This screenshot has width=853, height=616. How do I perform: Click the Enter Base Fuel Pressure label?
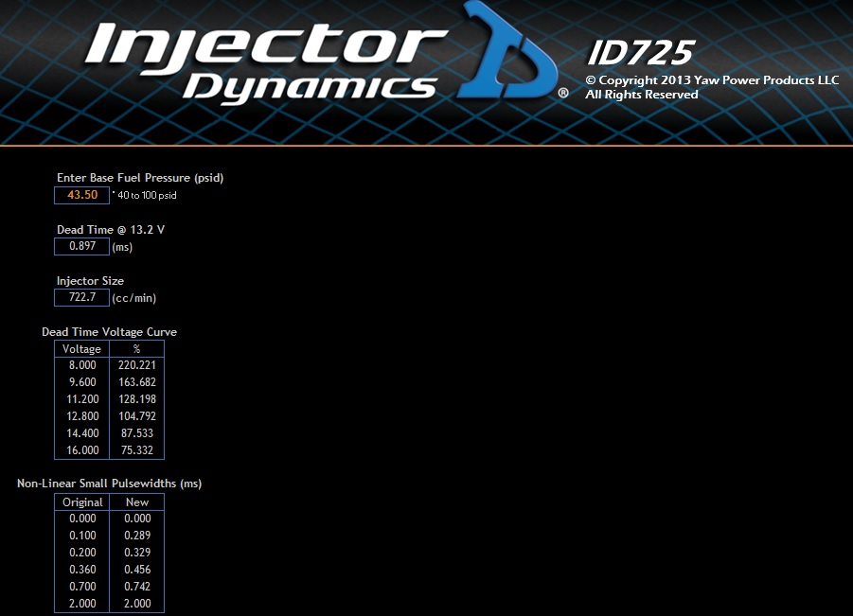pos(140,178)
